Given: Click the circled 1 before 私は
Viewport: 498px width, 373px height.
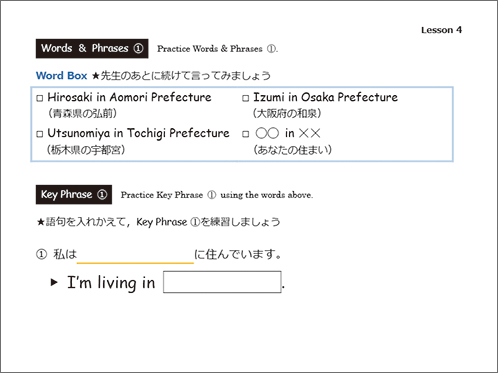Looking at the screenshot, I should click(x=41, y=255).
